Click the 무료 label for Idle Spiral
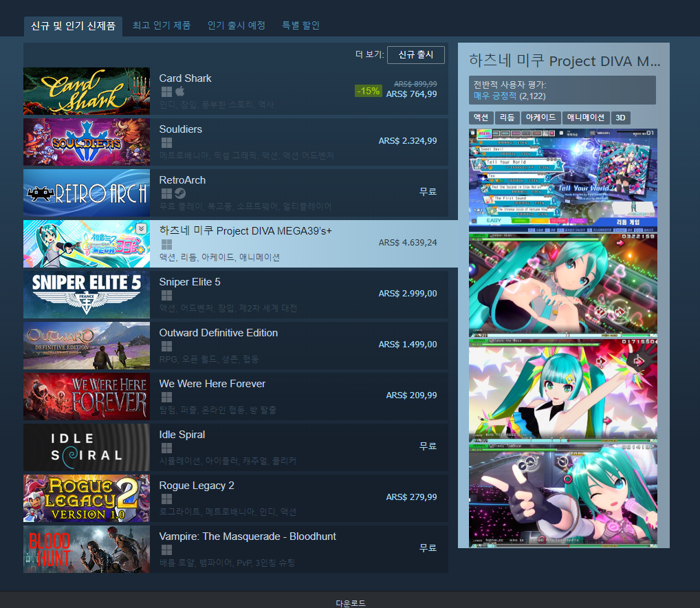The width and height of the screenshot is (700, 608). click(428, 446)
